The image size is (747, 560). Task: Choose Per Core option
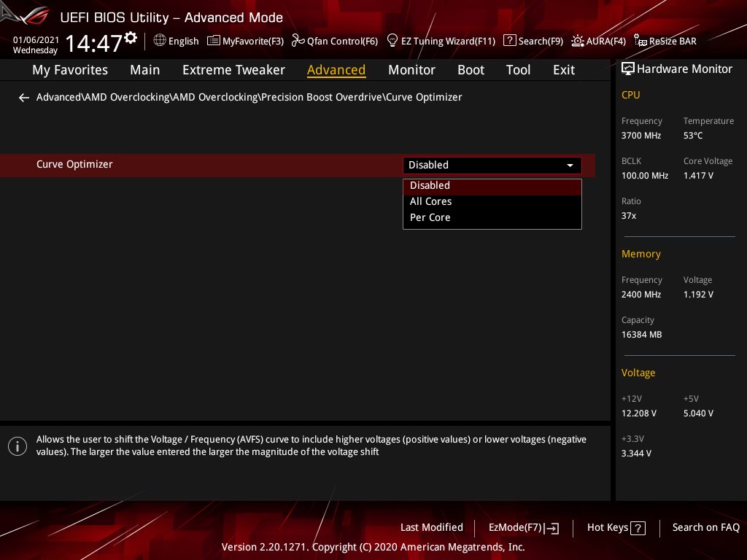(x=492, y=217)
